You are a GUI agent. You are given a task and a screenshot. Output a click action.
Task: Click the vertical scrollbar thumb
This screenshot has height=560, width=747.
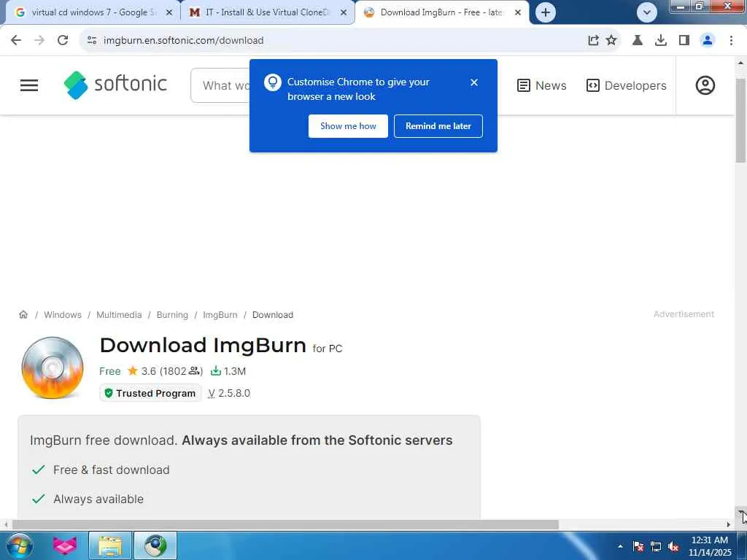(741, 120)
